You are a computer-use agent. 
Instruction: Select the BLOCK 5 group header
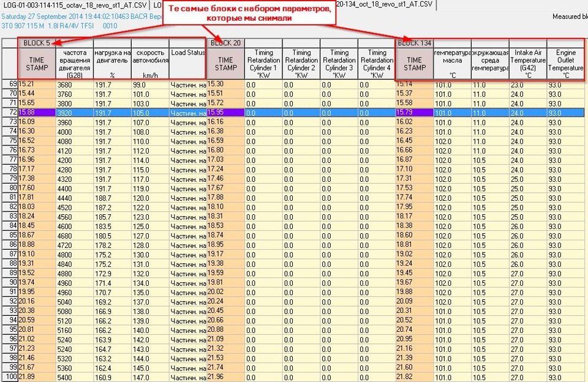(37, 43)
